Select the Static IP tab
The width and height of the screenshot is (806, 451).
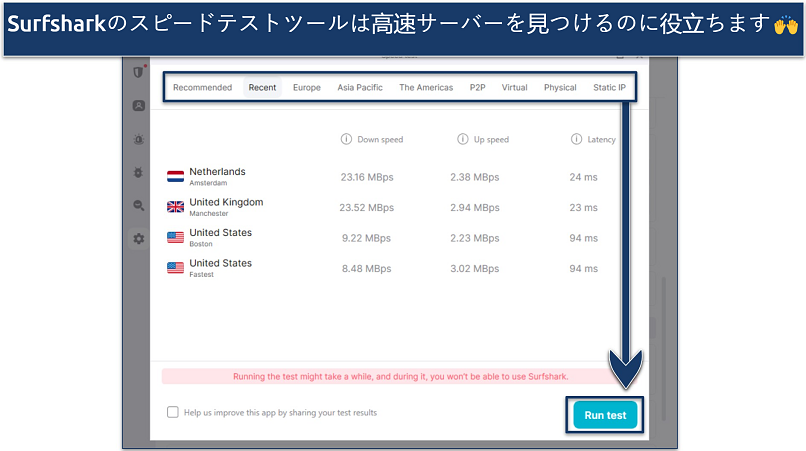click(609, 88)
